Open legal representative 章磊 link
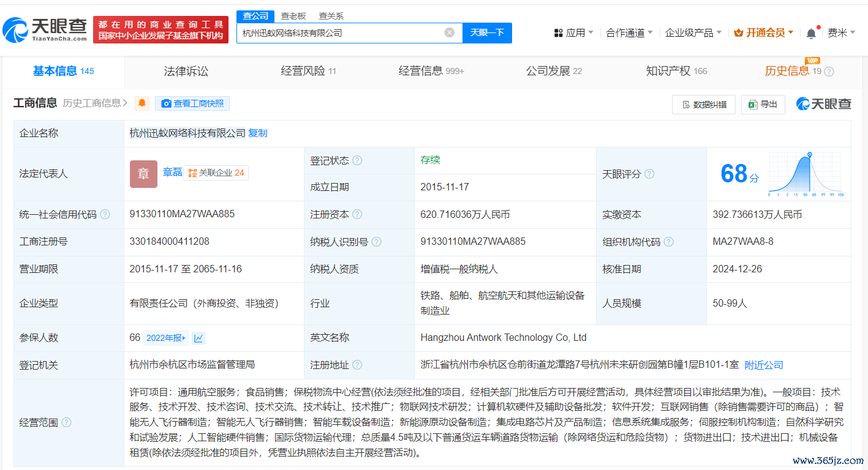868x470 pixels. point(172,173)
